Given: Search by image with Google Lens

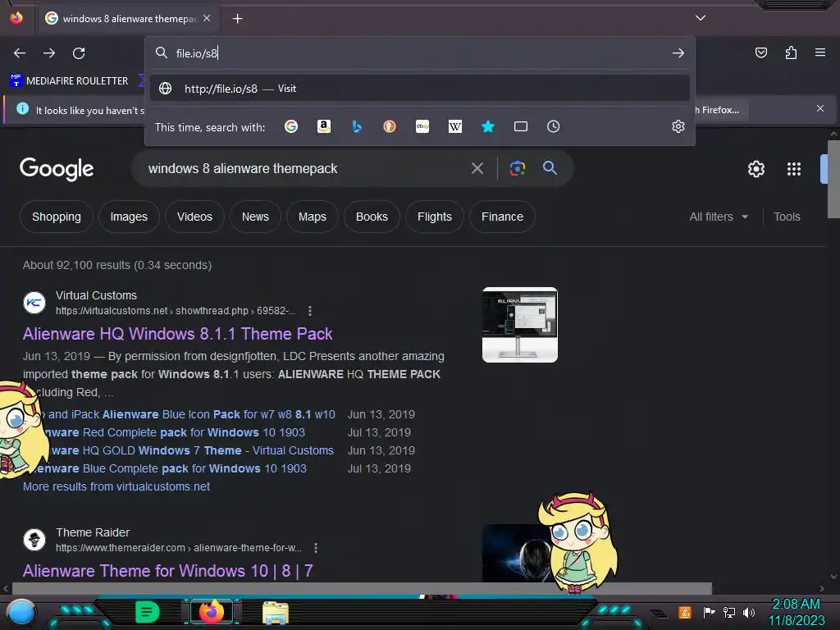Looking at the screenshot, I should click(x=517, y=168).
